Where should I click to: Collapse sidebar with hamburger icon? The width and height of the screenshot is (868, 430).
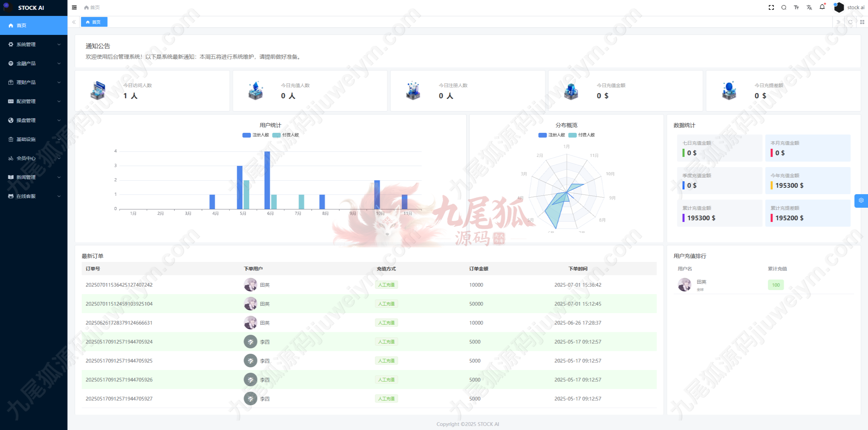coord(74,7)
